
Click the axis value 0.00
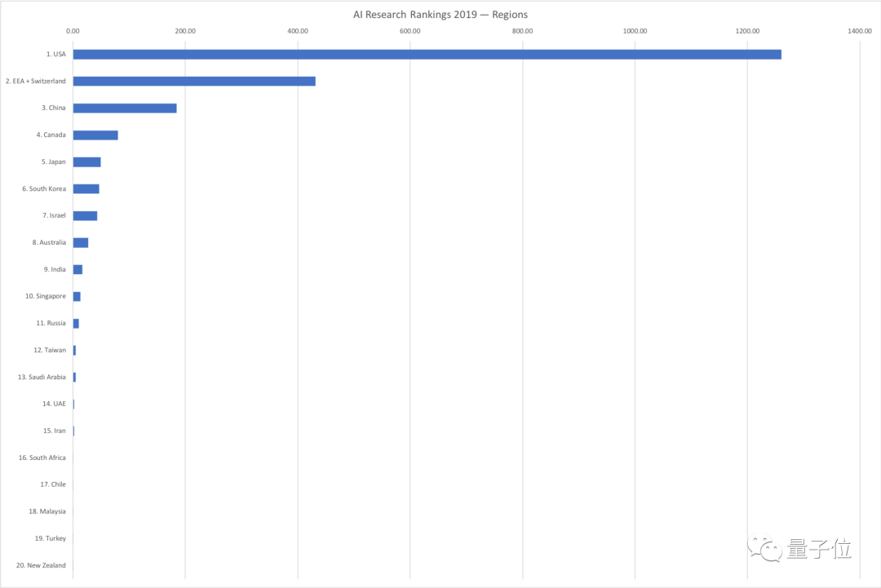pos(73,31)
